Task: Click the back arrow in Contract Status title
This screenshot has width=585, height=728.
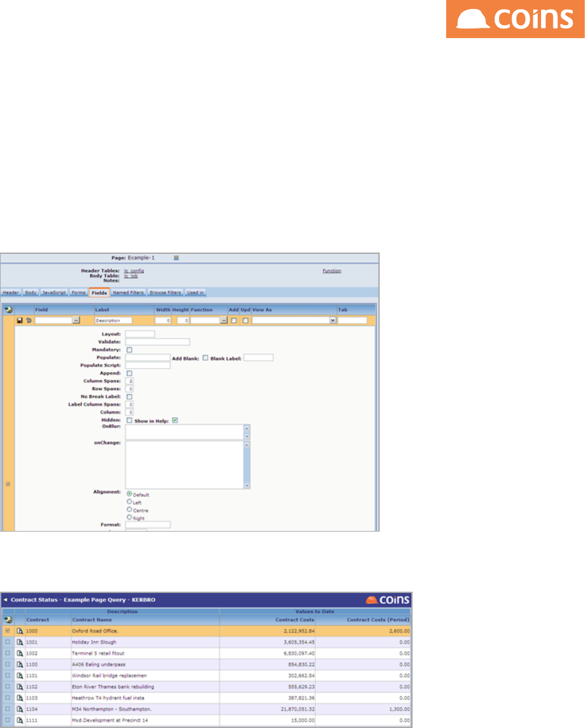Action: [x=5, y=600]
